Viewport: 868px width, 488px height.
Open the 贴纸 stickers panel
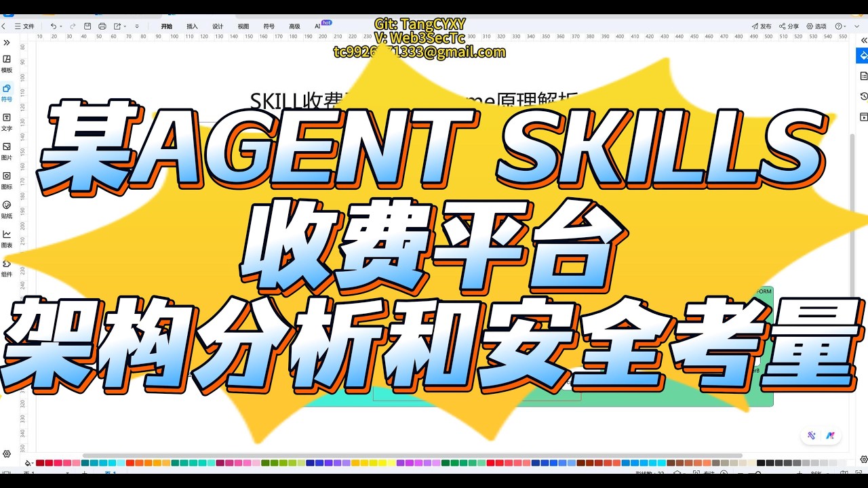coord(7,209)
